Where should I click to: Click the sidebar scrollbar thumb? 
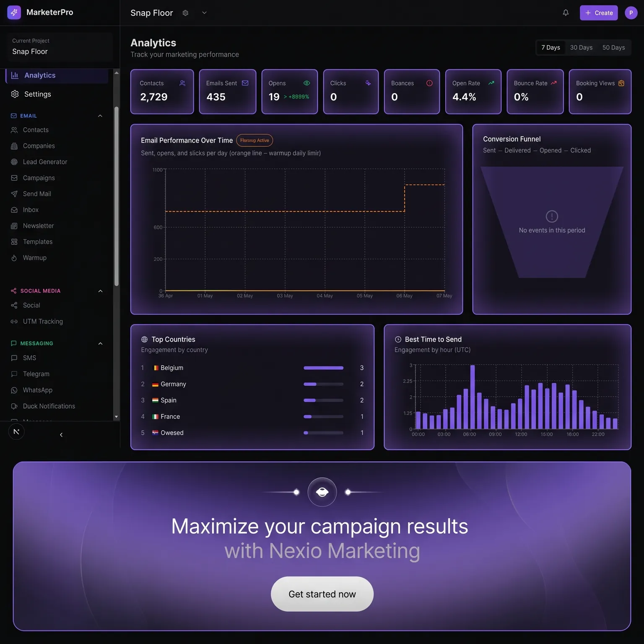coord(117,196)
